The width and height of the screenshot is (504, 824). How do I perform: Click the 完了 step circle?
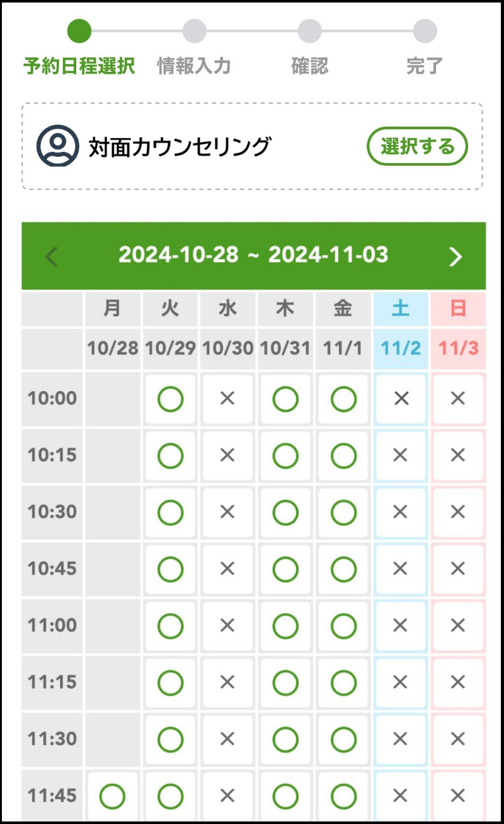425,31
